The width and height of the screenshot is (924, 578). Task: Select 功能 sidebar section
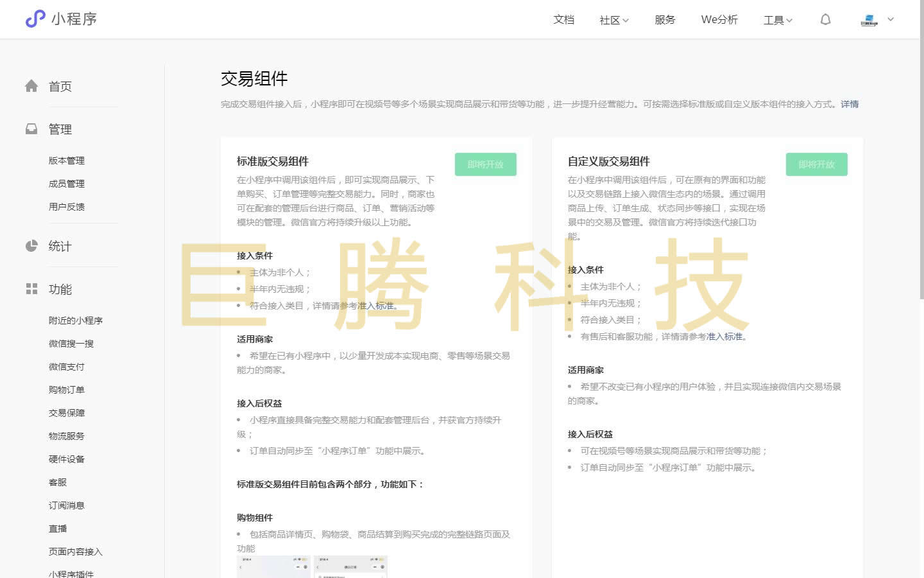point(60,289)
